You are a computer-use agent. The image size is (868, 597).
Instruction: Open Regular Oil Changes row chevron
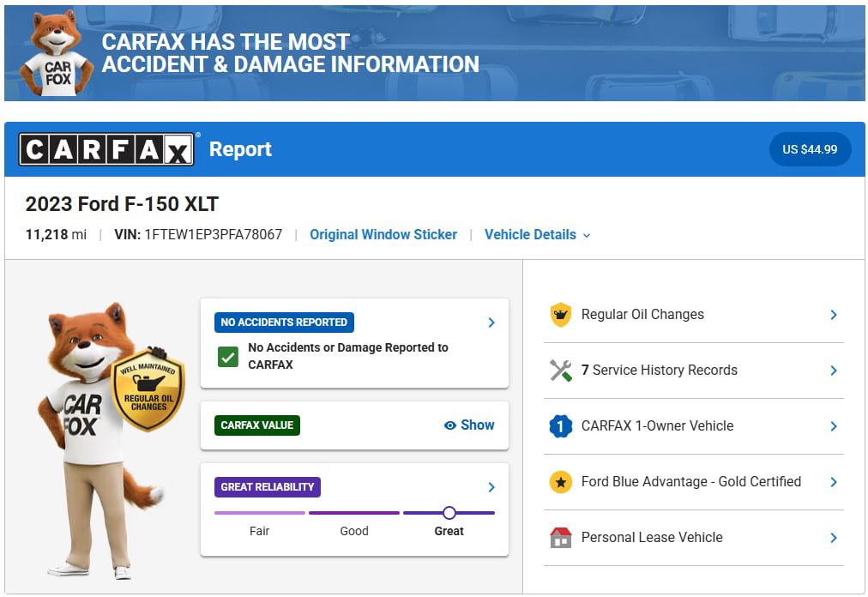[x=834, y=315]
